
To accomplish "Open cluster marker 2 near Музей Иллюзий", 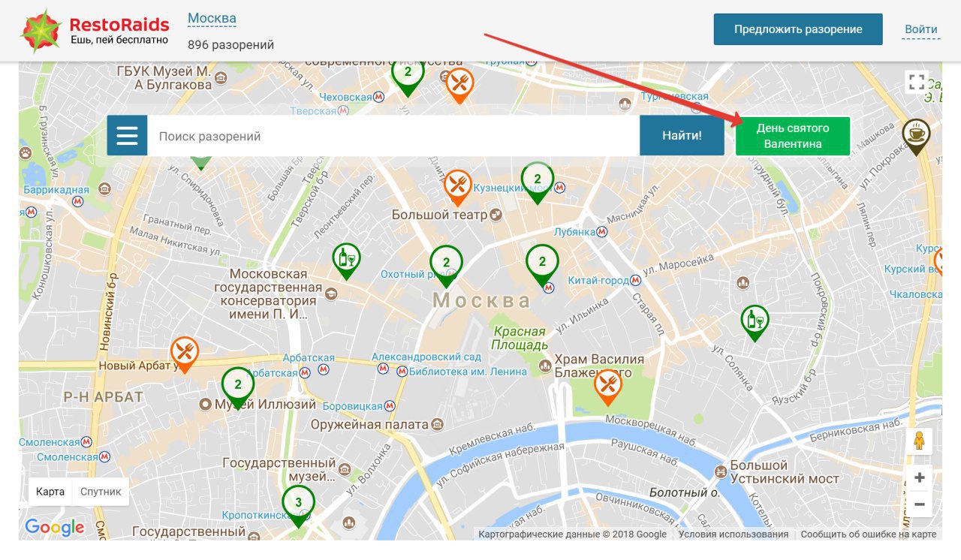I will tap(238, 388).
